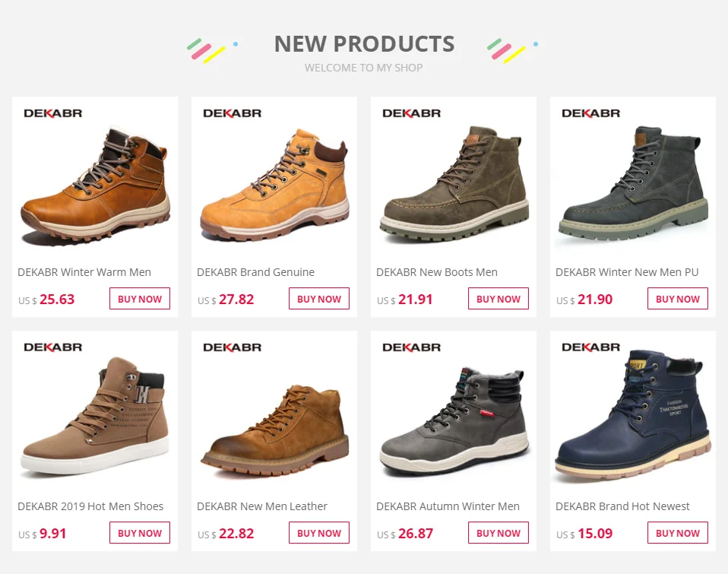Buy the 22.82 New Men Leather boot
728x574 pixels.
click(x=319, y=533)
